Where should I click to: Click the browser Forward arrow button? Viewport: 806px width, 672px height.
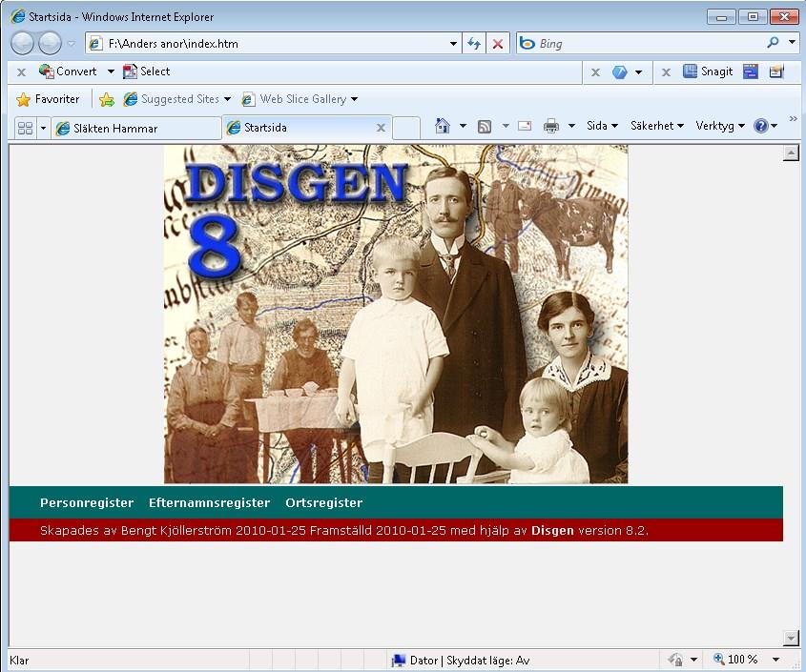[50, 43]
